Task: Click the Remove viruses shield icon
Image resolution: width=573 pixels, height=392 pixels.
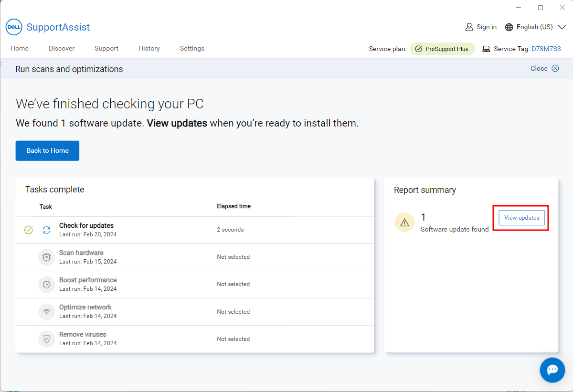Action: (x=46, y=339)
